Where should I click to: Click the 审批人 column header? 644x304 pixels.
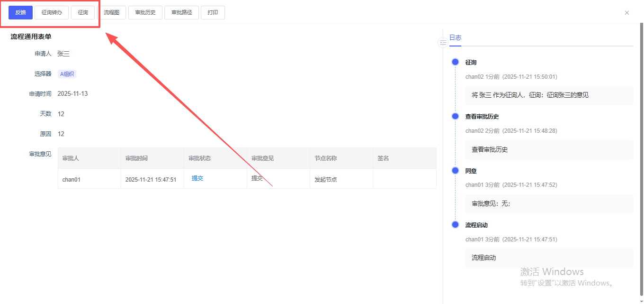click(71, 158)
